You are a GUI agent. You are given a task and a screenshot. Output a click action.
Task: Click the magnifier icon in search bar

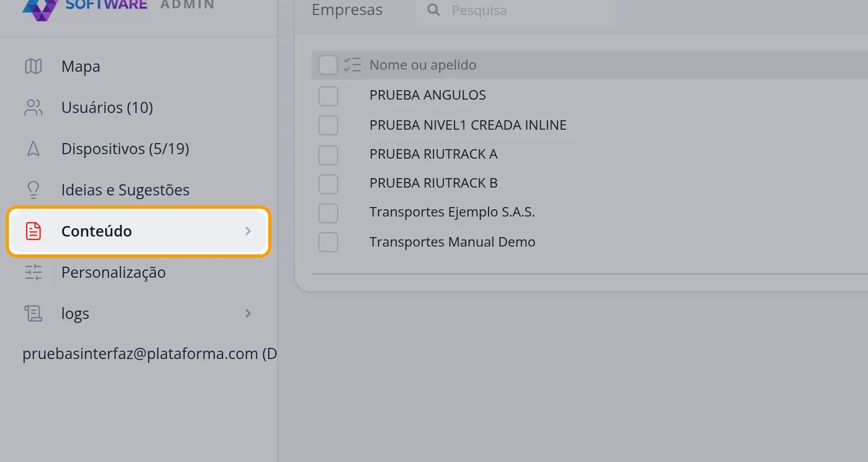(x=434, y=10)
